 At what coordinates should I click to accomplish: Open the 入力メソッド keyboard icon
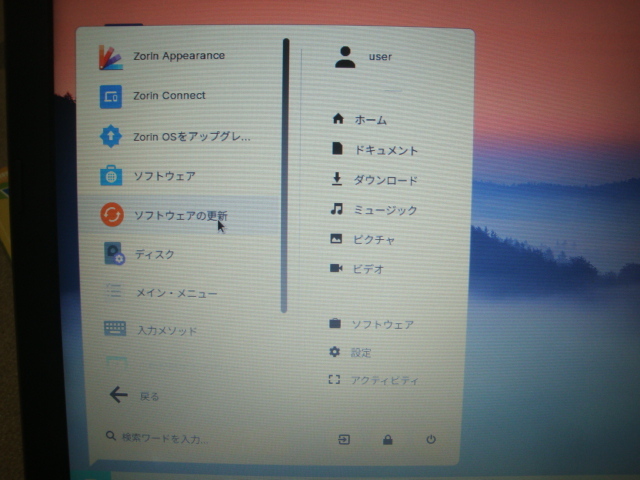[115, 329]
